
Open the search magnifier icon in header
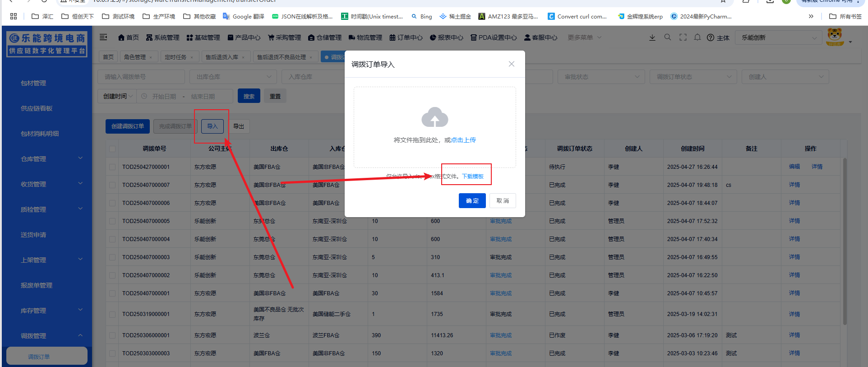tap(667, 37)
